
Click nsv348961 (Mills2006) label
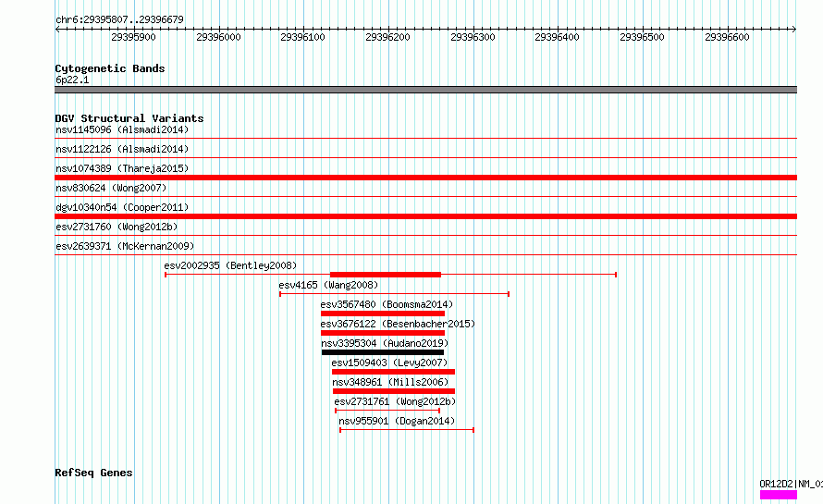point(390,382)
